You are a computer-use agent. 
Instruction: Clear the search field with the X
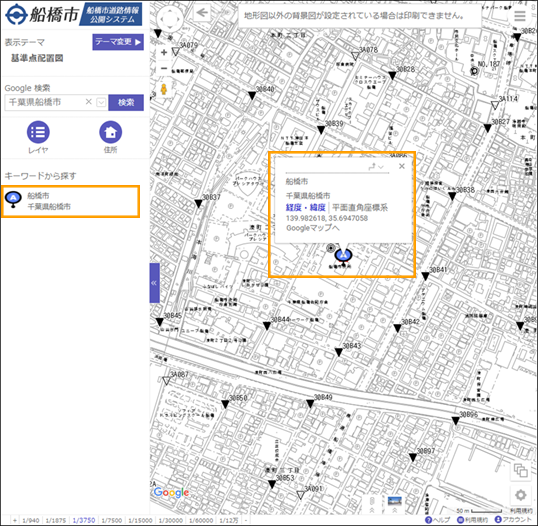[x=89, y=102]
